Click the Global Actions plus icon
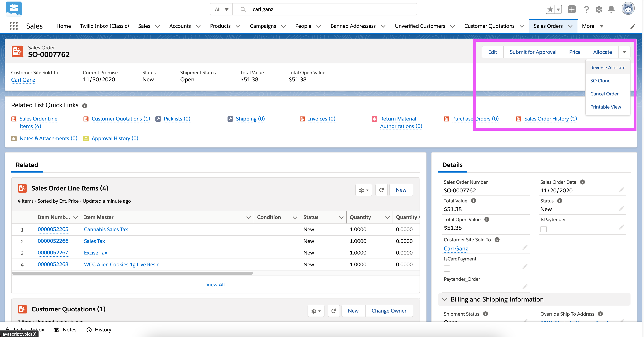Viewport: 644px width, 337px height. [572, 9]
